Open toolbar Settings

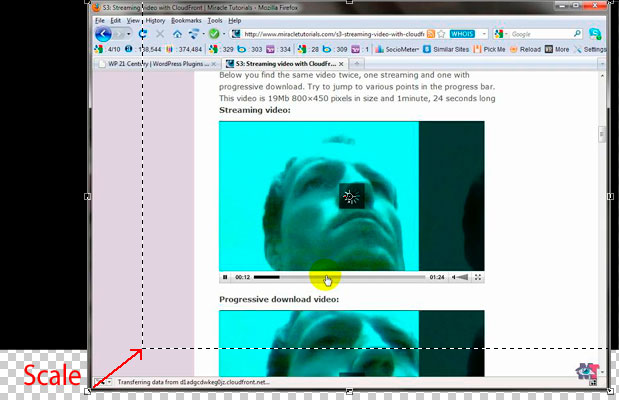pos(590,49)
